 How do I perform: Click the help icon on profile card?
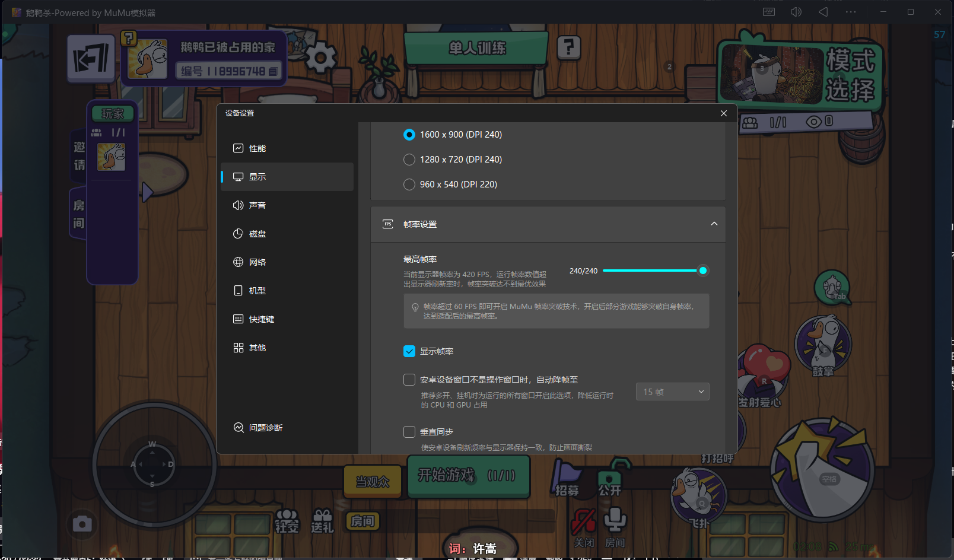coord(129,39)
